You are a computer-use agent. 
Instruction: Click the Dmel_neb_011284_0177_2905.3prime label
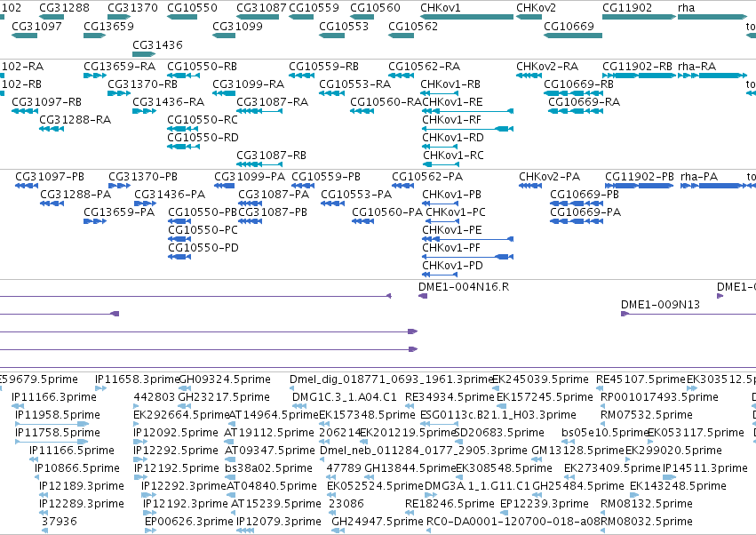pyautogui.click(x=424, y=451)
